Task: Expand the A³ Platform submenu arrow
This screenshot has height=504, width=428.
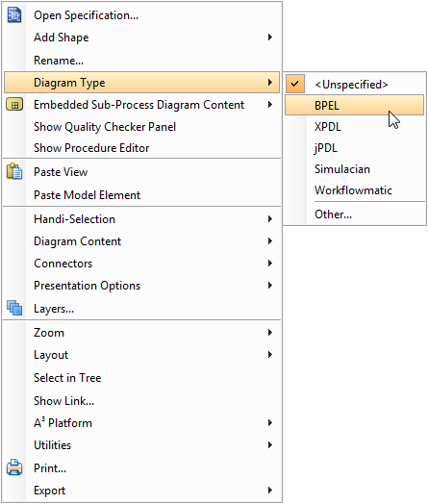Action: (270, 422)
